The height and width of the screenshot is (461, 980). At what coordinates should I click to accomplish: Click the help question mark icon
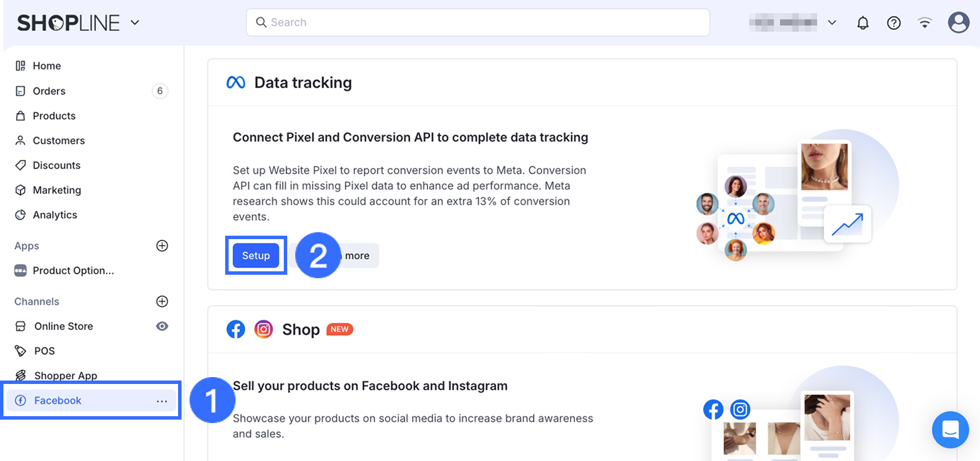893,23
